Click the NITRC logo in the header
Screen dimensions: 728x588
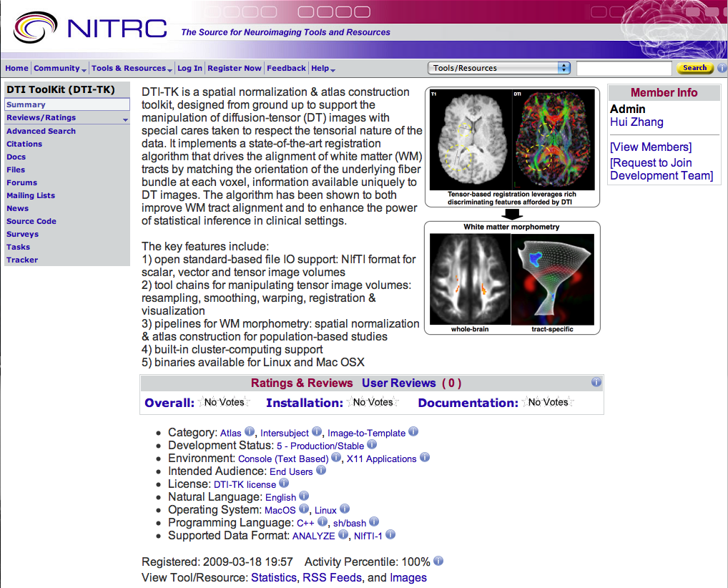tap(90, 28)
